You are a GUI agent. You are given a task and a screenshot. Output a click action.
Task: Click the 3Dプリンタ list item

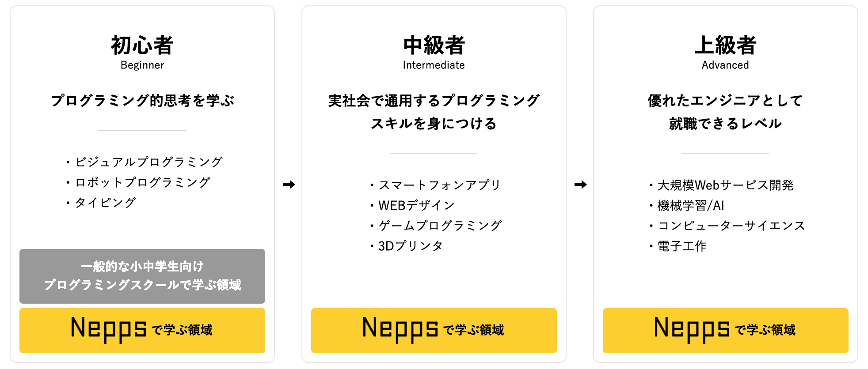pos(410,246)
